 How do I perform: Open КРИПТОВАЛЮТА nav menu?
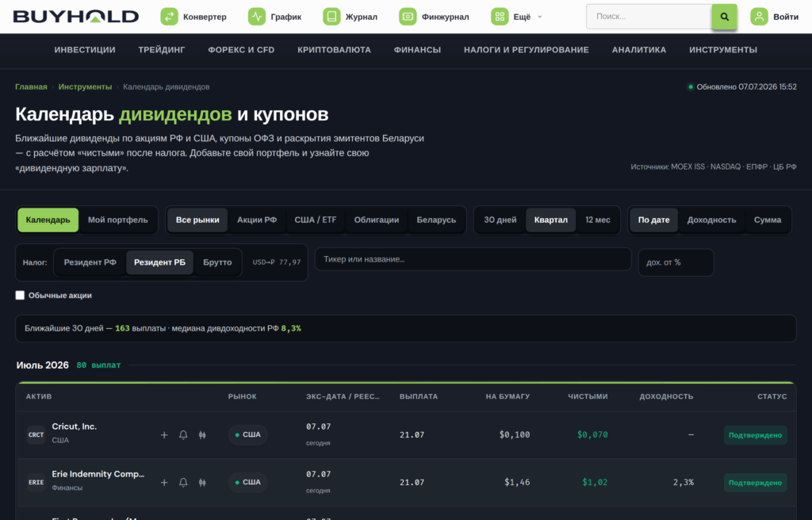(x=334, y=50)
